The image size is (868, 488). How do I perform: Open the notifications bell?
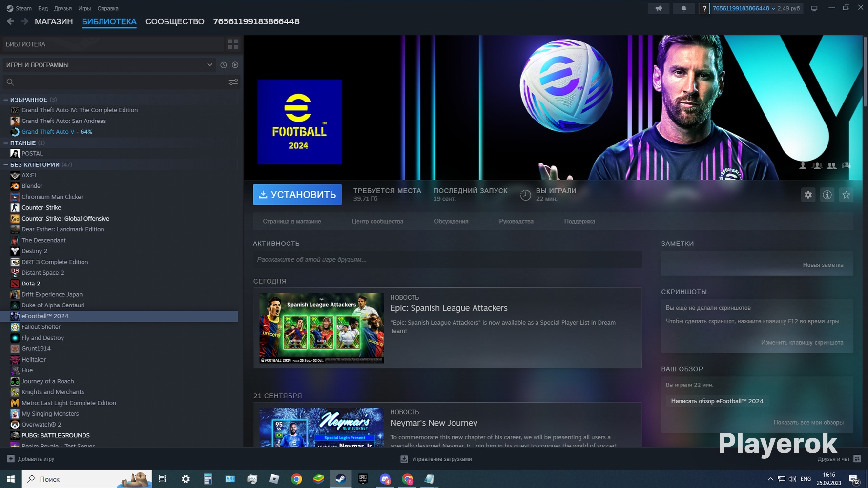(x=683, y=8)
